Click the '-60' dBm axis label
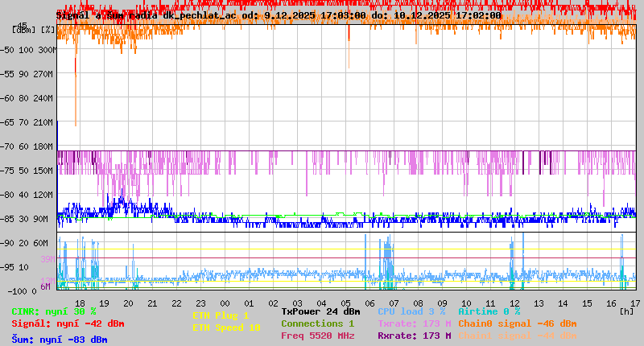This screenshot has height=346, width=644. pyautogui.click(x=6, y=98)
